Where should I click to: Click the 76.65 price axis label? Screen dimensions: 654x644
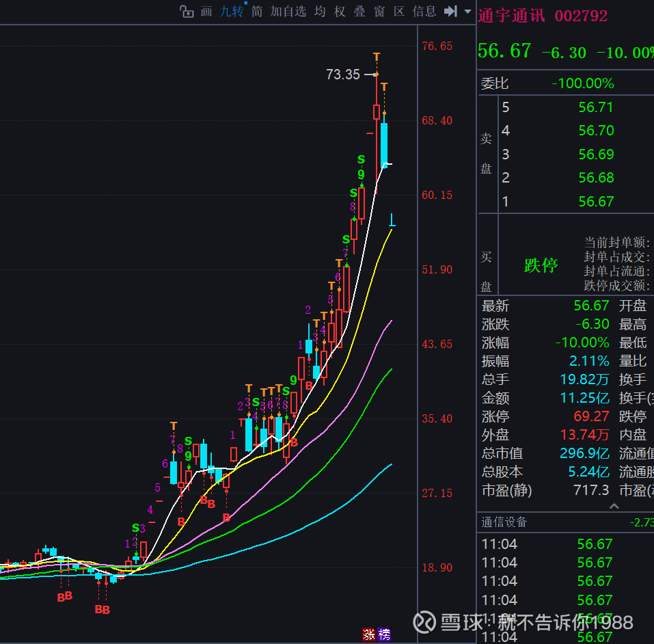[x=437, y=46]
